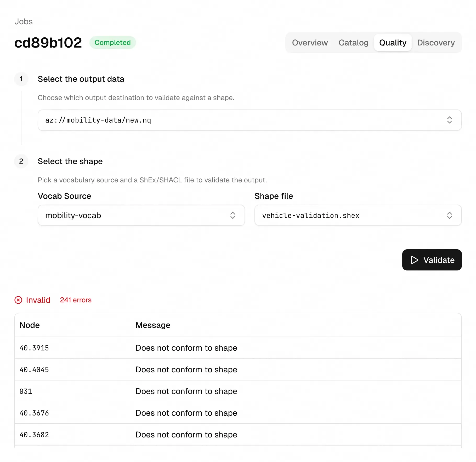Click the Completed status badge
Viewport: 476px width, 462px height.
pyautogui.click(x=112, y=43)
